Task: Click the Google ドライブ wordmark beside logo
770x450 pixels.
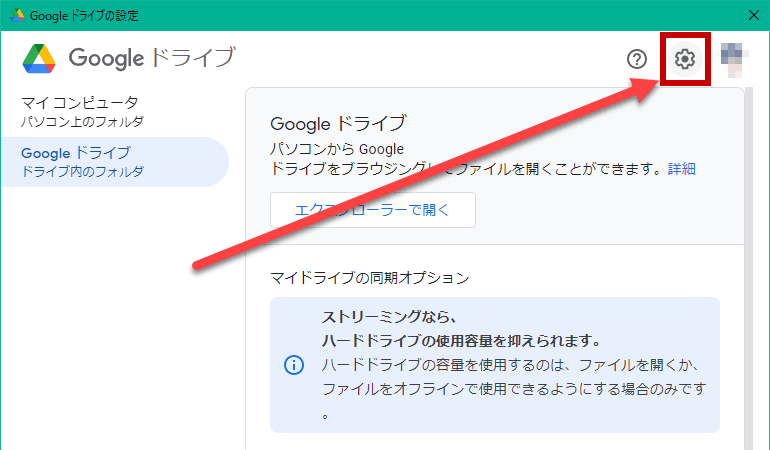Action: click(x=152, y=59)
